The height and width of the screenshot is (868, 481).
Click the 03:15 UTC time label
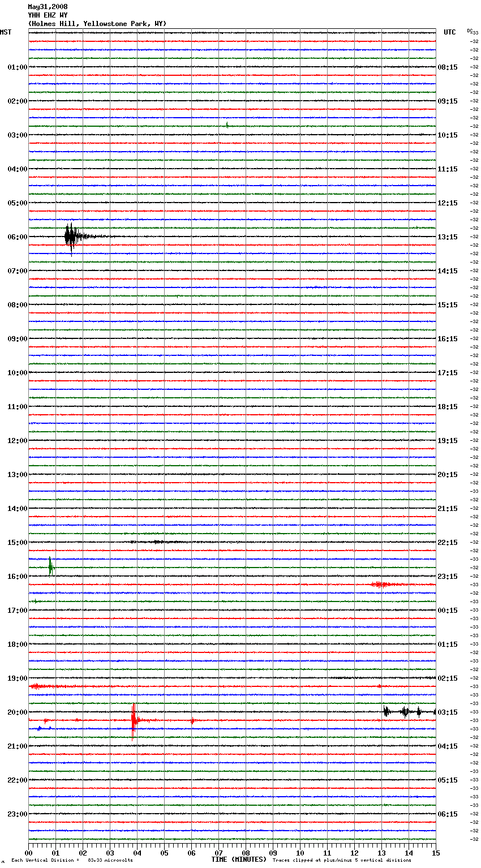pyautogui.click(x=448, y=712)
